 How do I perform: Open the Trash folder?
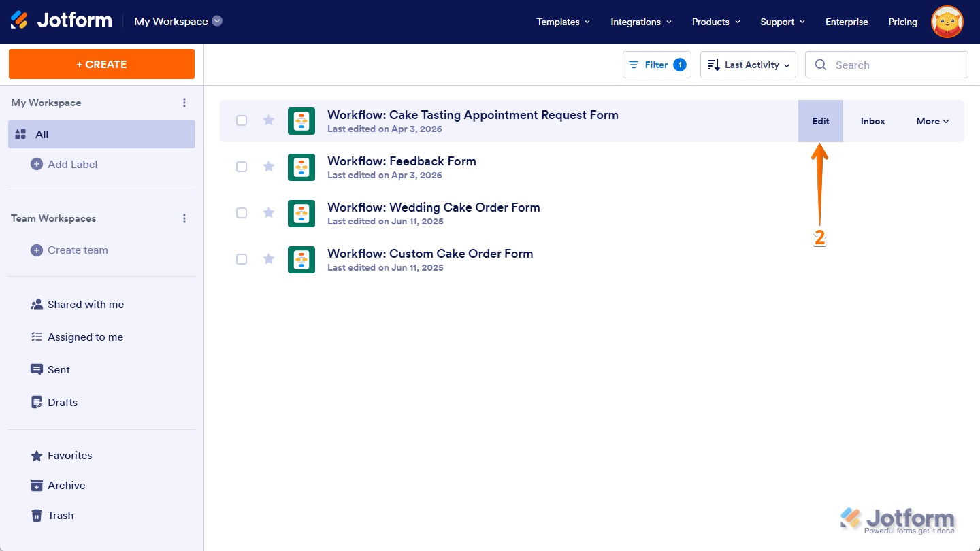[60, 515]
